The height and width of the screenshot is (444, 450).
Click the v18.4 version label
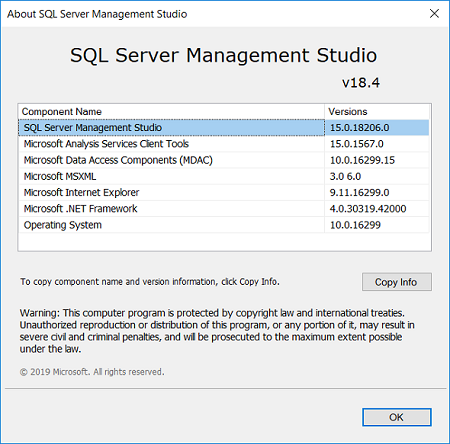tap(361, 83)
